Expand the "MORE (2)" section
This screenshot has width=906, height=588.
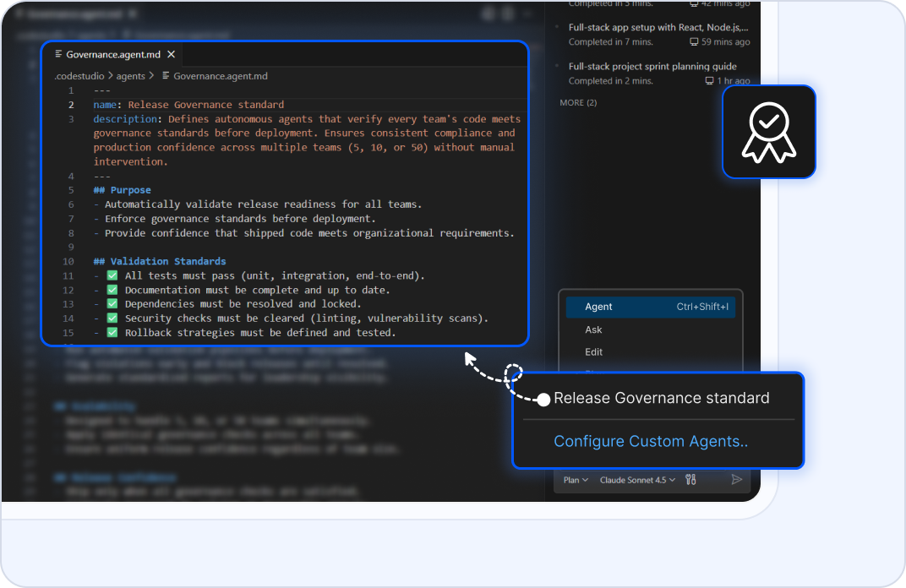[x=578, y=102]
